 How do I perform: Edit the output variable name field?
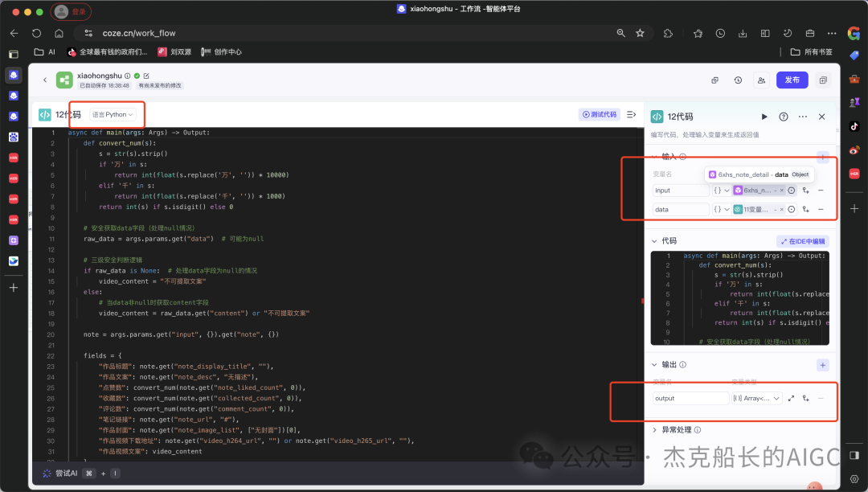point(690,399)
